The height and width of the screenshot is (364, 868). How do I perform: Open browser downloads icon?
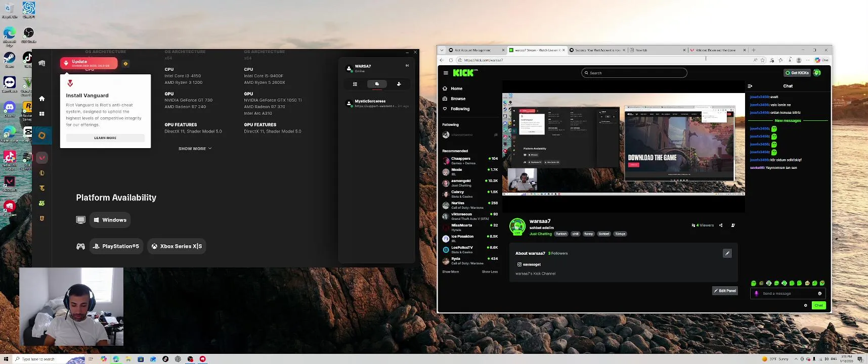pyautogui.click(x=790, y=60)
